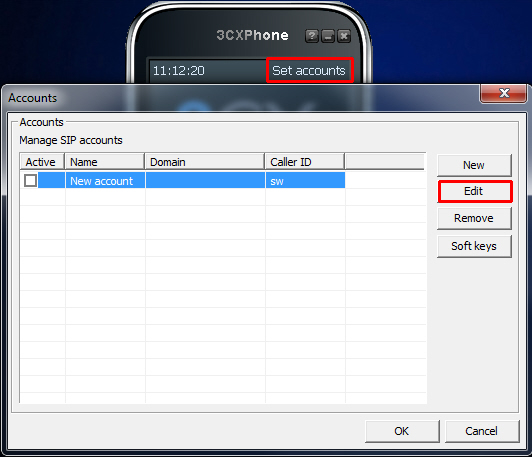532x457 pixels.
Task: Select the 'New account' name cell
Action: pyautogui.click(x=105, y=180)
